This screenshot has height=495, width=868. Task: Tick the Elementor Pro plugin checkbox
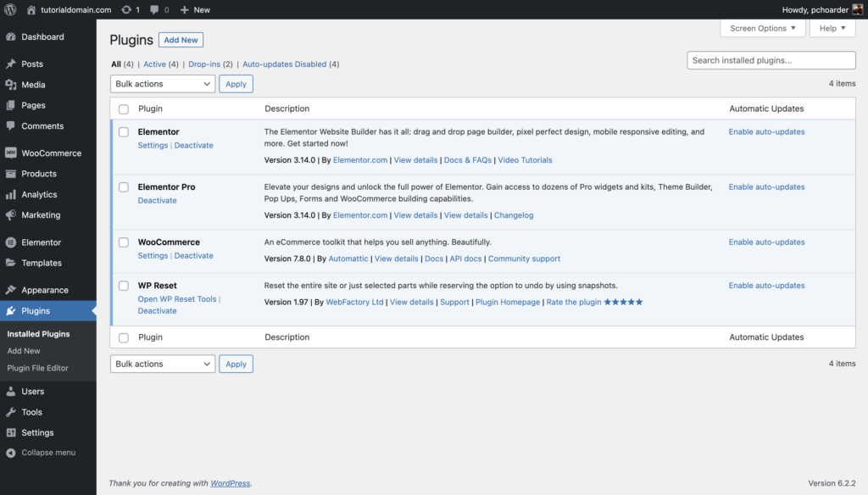point(124,187)
